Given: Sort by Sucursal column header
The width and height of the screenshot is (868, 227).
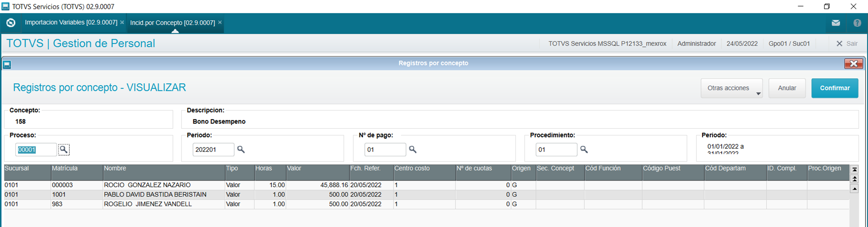Looking at the screenshot, I should (x=27, y=172).
